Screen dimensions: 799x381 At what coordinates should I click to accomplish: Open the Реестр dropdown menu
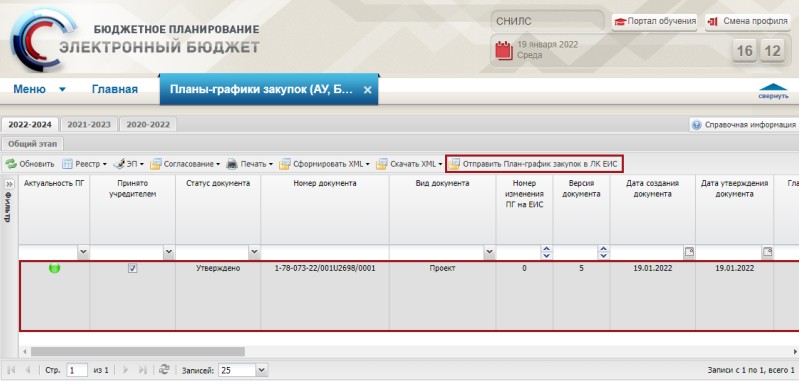click(84, 164)
